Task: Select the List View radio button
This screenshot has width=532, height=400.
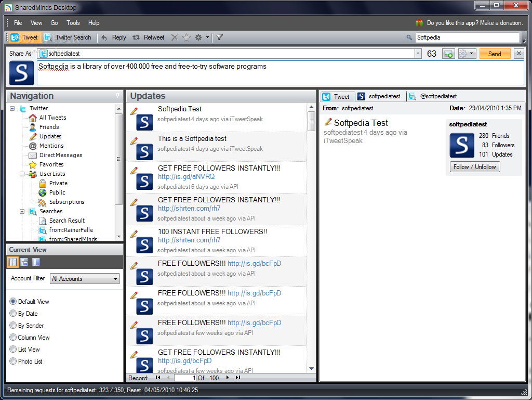Action: [13, 349]
